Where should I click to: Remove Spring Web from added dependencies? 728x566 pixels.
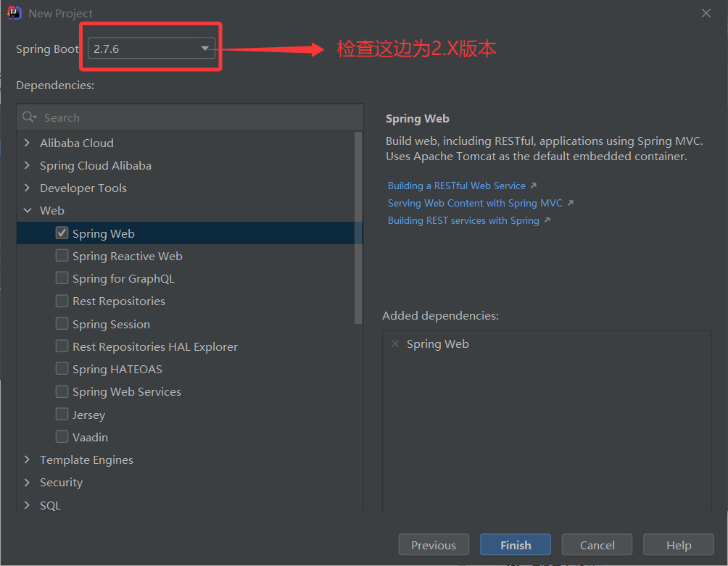coord(395,344)
